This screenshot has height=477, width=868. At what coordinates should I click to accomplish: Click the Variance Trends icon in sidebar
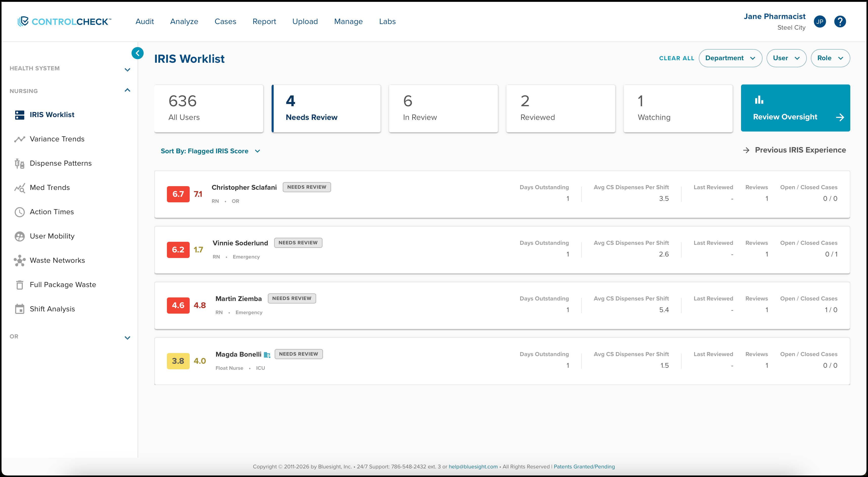tap(19, 139)
